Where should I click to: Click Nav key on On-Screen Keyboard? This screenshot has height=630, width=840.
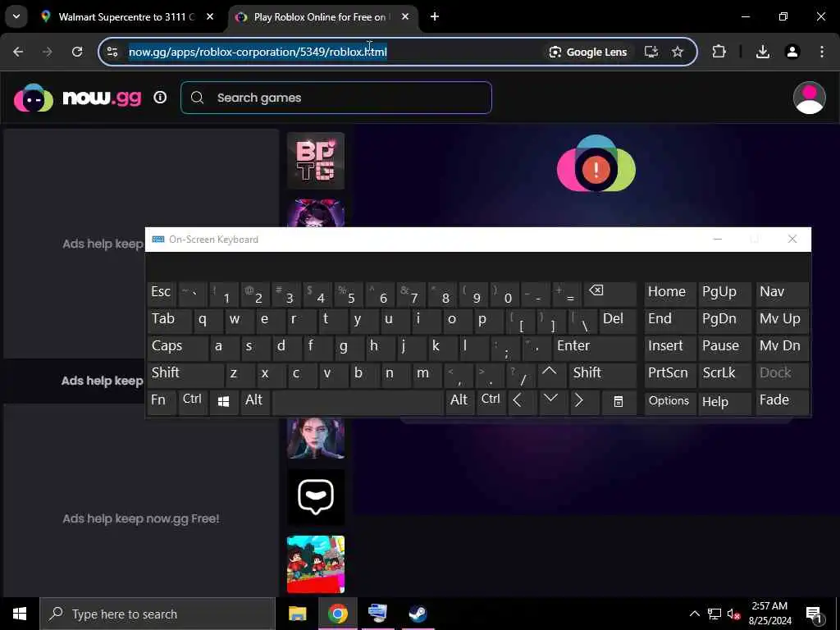tap(782, 293)
